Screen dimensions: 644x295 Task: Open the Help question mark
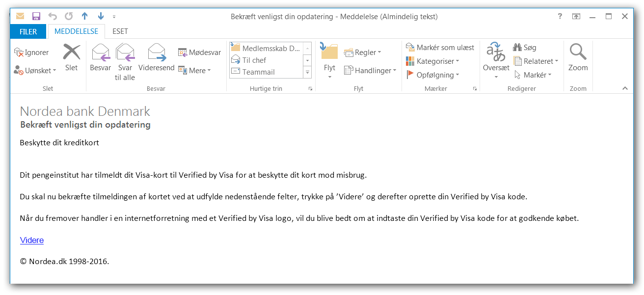tap(560, 16)
